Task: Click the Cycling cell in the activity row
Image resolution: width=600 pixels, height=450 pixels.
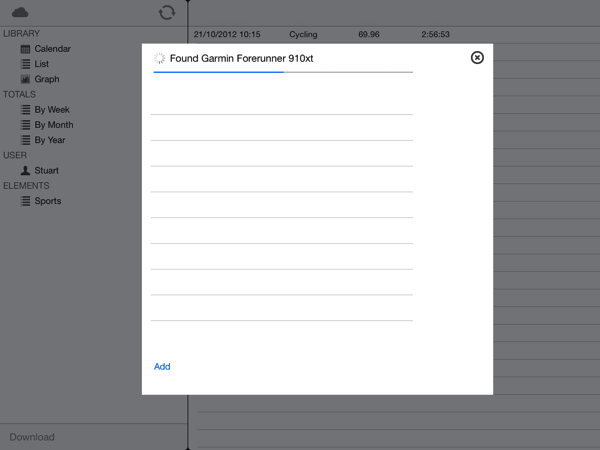Action: click(x=303, y=34)
